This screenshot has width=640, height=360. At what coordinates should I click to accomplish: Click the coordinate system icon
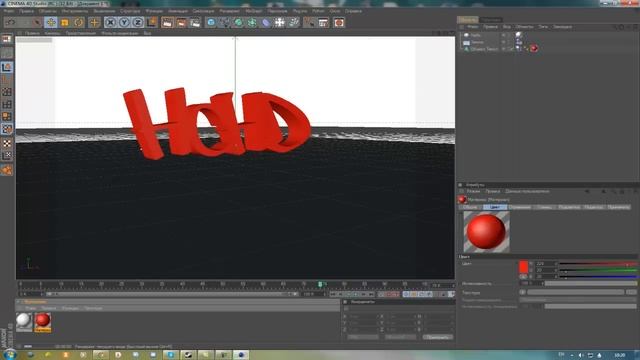pyautogui.click(x=152, y=22)
